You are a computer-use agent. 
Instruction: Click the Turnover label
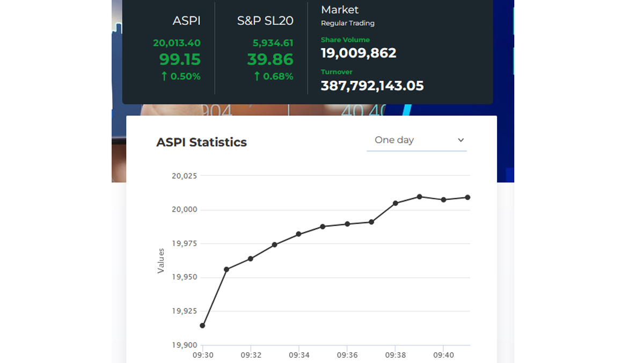(336, 72)
